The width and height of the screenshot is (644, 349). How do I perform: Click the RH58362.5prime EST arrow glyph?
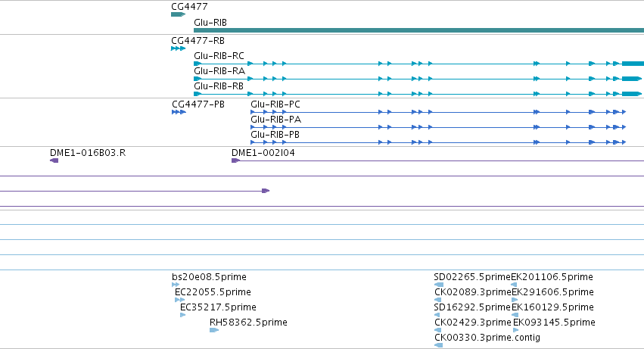(x=214, y=331)
